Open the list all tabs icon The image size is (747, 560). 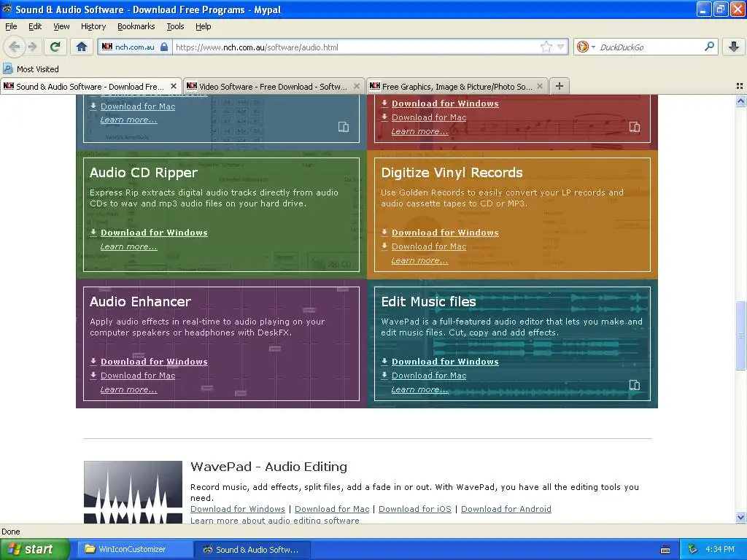(740, 86)
